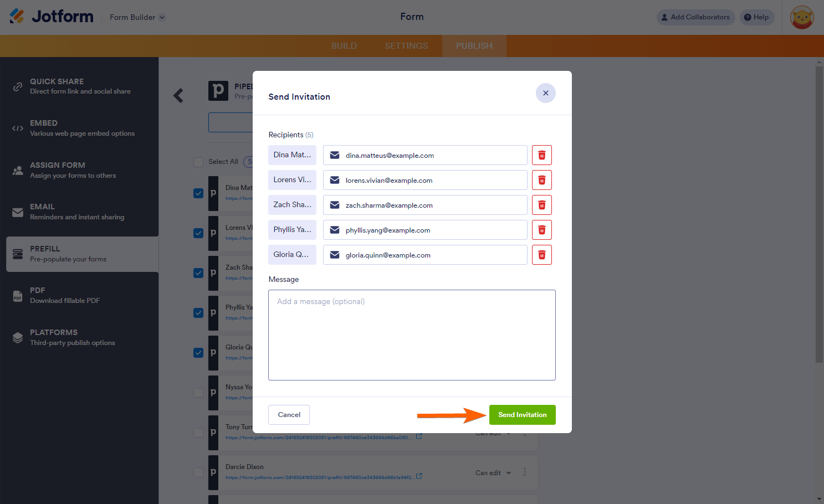Click the Assign Form people icon

point(18,171)
